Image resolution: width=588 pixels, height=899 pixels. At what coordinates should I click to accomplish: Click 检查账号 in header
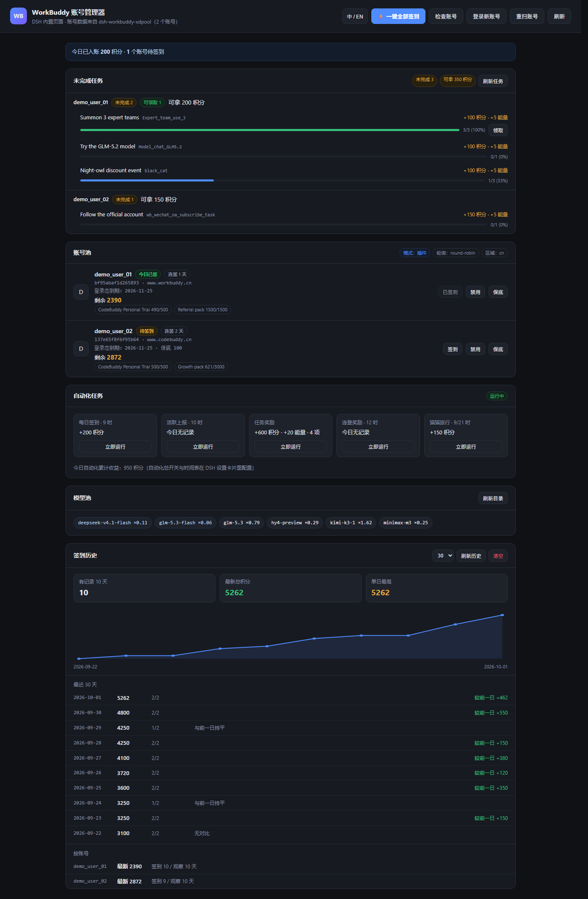[446, 16]
